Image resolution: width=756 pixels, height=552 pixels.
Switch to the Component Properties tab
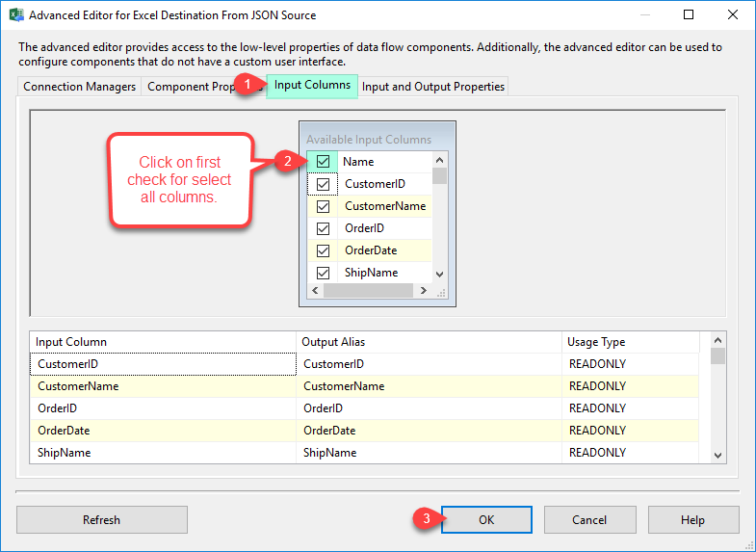[203, 87]
